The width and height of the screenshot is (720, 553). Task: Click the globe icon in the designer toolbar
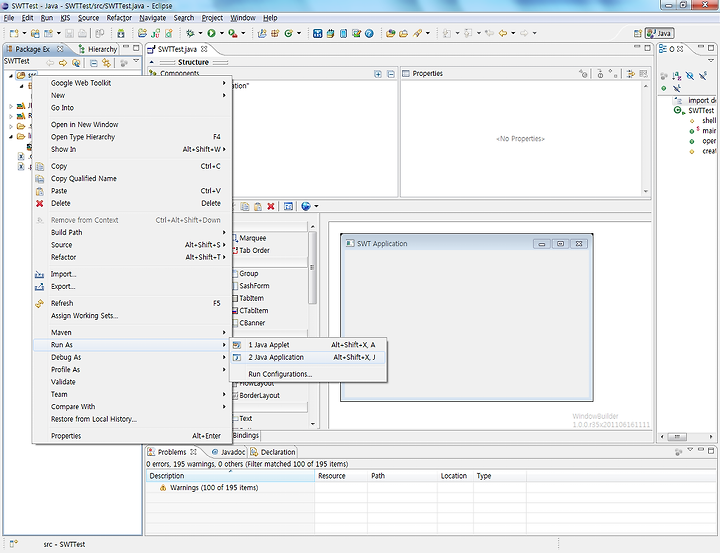[x=306, y=206]
